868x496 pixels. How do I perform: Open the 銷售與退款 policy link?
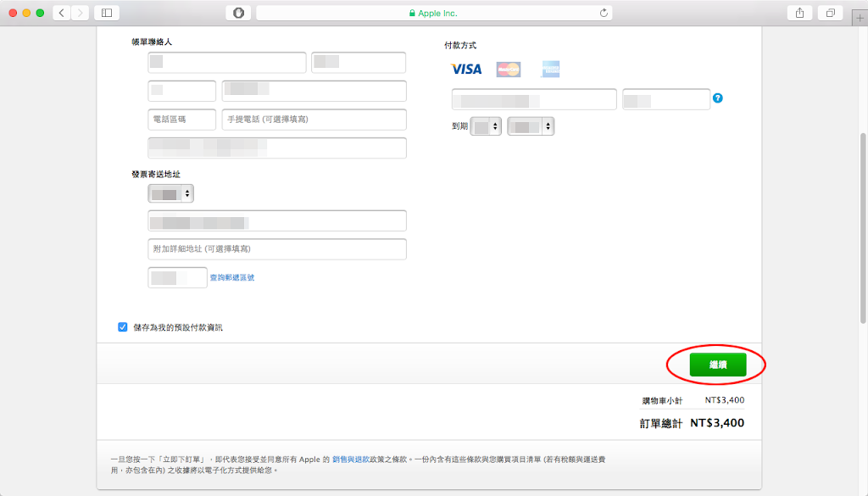pos(351,459)
